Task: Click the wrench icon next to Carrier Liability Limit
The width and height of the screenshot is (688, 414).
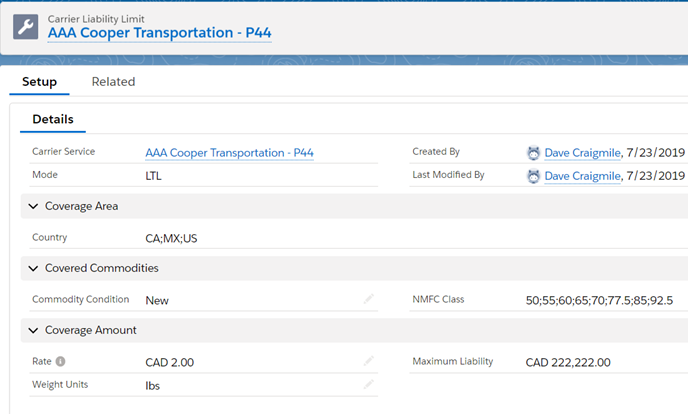Action: tap(25, 27)
